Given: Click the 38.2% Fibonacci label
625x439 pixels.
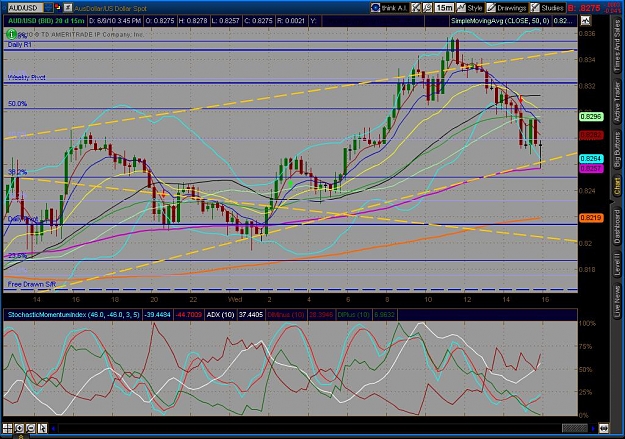Looking at the screenshot, I should [18, 172].
